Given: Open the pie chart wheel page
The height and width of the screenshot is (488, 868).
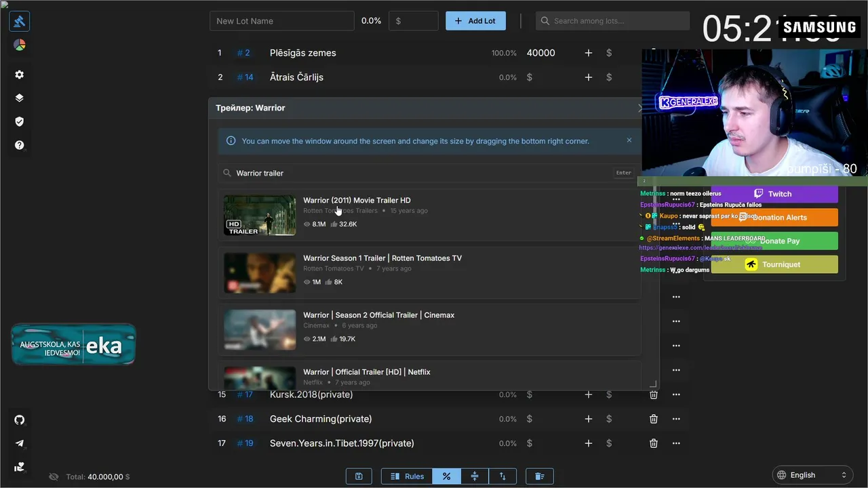Looking at the screenshot, I should point(20,45).
